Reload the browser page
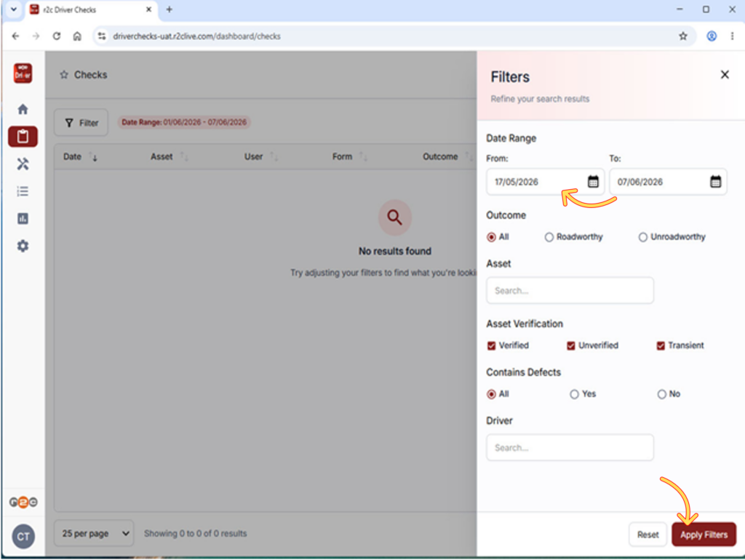The image size is (745, 560). coord(57,36)
